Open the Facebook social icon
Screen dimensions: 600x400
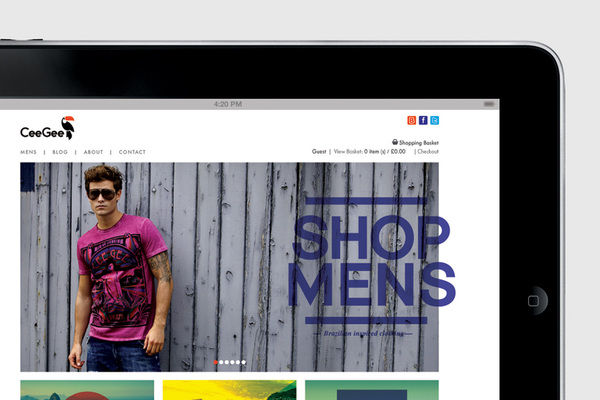(x=423, y=120)
